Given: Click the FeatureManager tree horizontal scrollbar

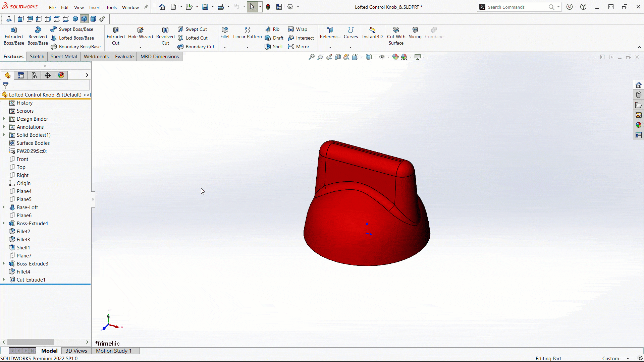Looking at the screenshot, I should tap(31, 342).
